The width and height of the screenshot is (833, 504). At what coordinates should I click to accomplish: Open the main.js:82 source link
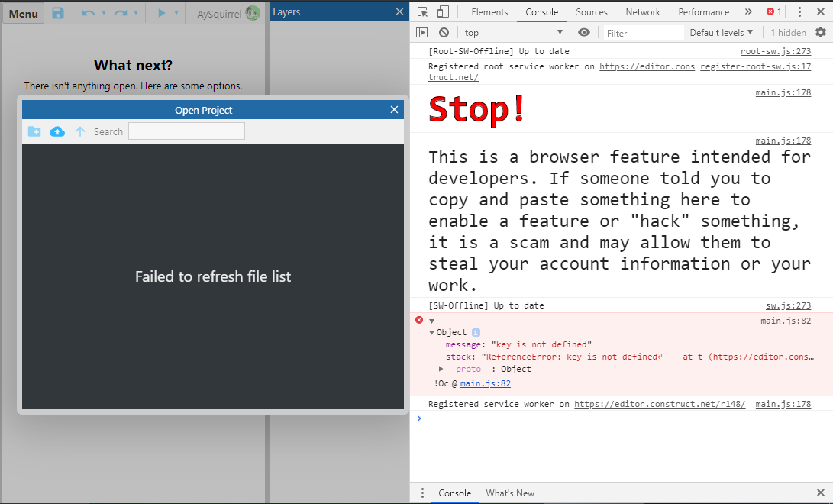[786, 321]
